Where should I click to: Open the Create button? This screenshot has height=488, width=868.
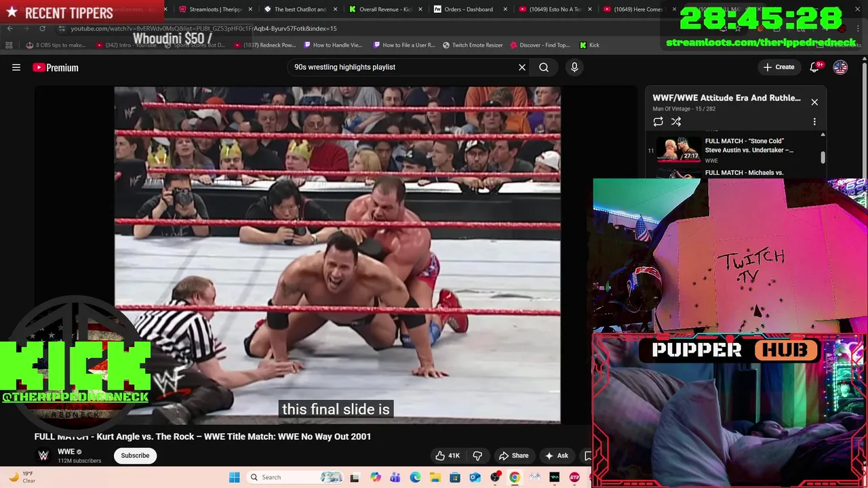coord(778,67)
